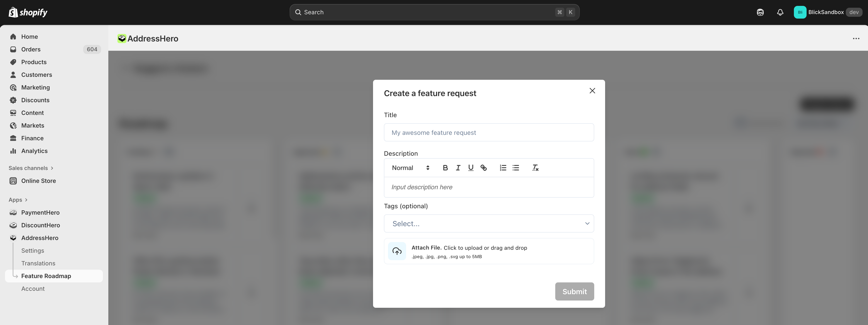
Task: Open AddressHero Settings
Action: (x=33, y=250)
